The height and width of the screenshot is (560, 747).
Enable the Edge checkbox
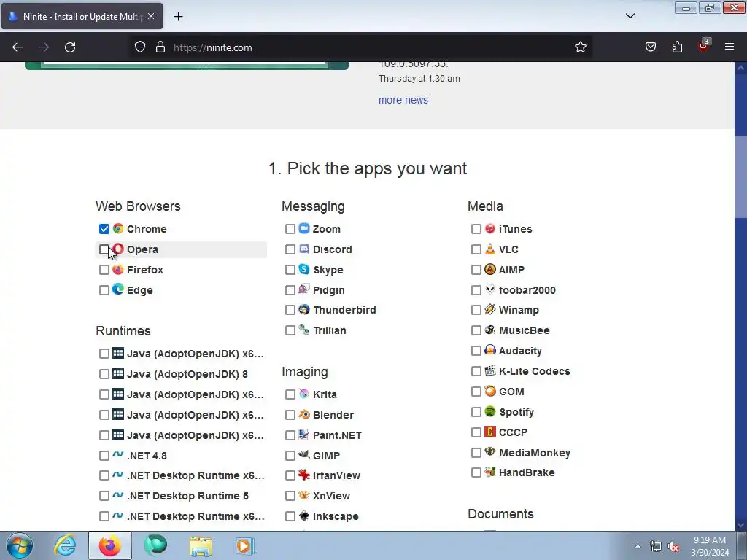[104, 290]
